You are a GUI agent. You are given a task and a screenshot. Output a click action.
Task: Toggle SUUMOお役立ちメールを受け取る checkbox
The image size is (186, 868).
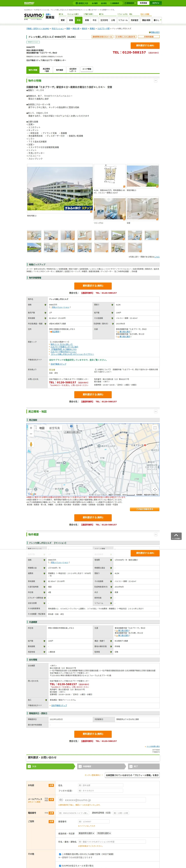[60, 866]
